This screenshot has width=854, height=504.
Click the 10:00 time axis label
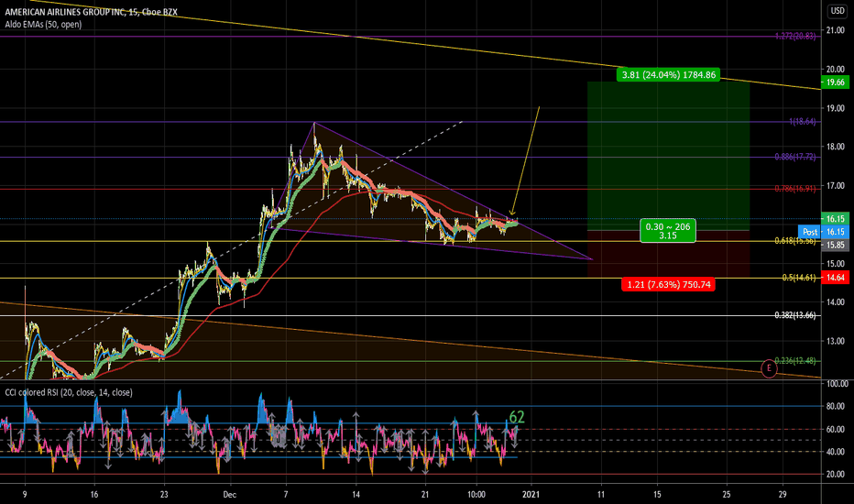pos(476,495)
